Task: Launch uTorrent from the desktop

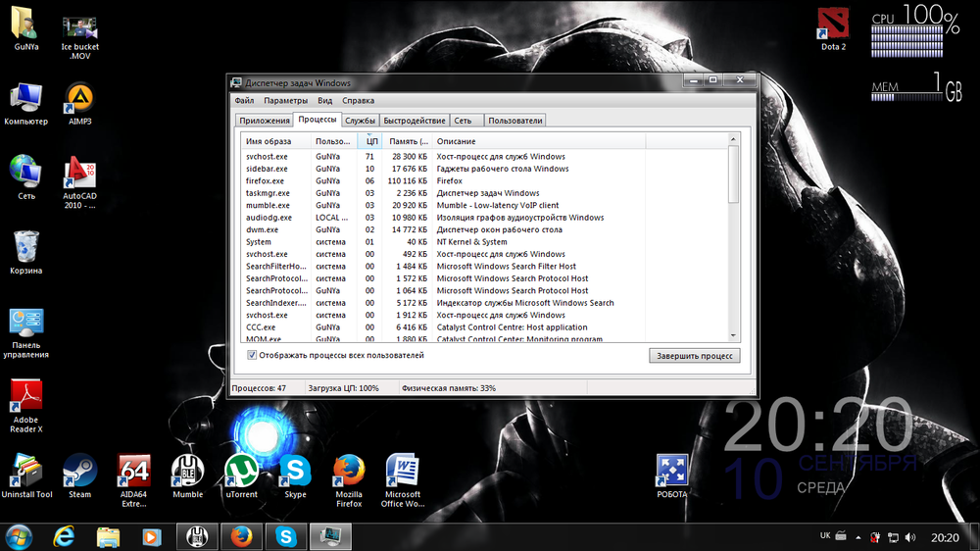Action: 241,471
